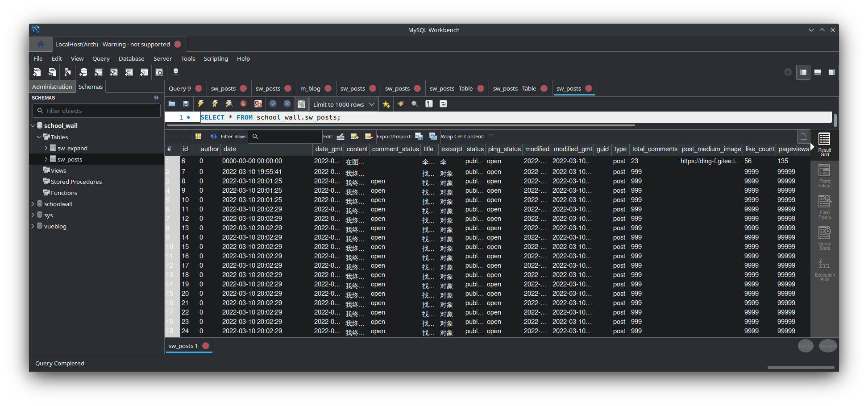This screenshot has height=406, width=868.
Task: Stop the executing query
Action: 244,104
